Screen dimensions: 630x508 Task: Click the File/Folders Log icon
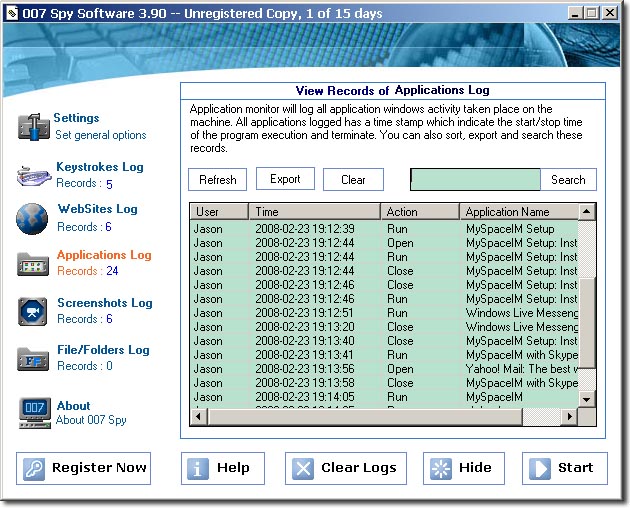point(33,359)
